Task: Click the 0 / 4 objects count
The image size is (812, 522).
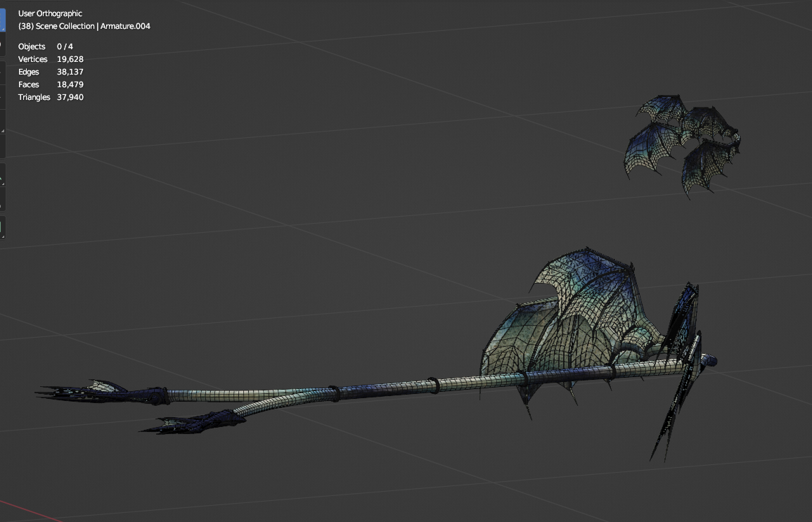Action: 65,46
